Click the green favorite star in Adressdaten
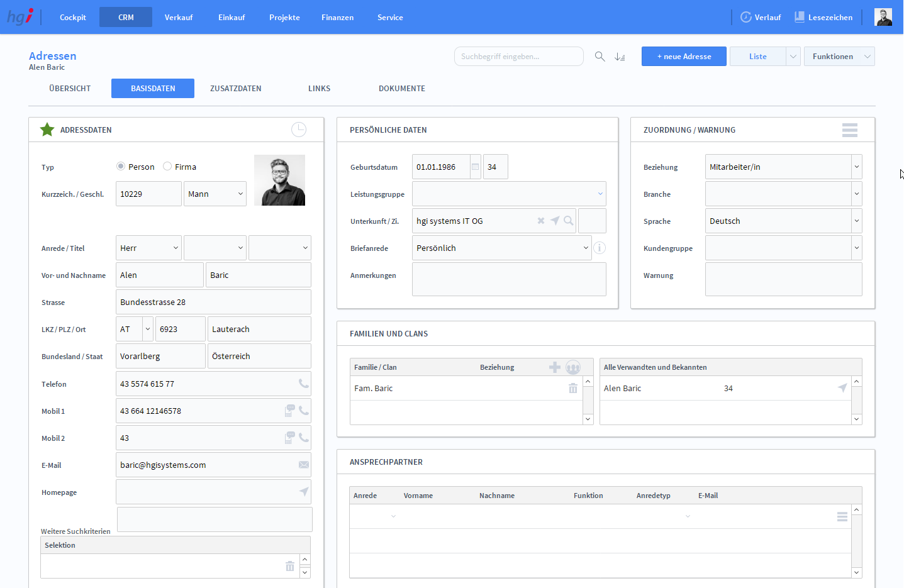This screenshot has width=904, height=588. pyautogui.click(x=47, y=130)
